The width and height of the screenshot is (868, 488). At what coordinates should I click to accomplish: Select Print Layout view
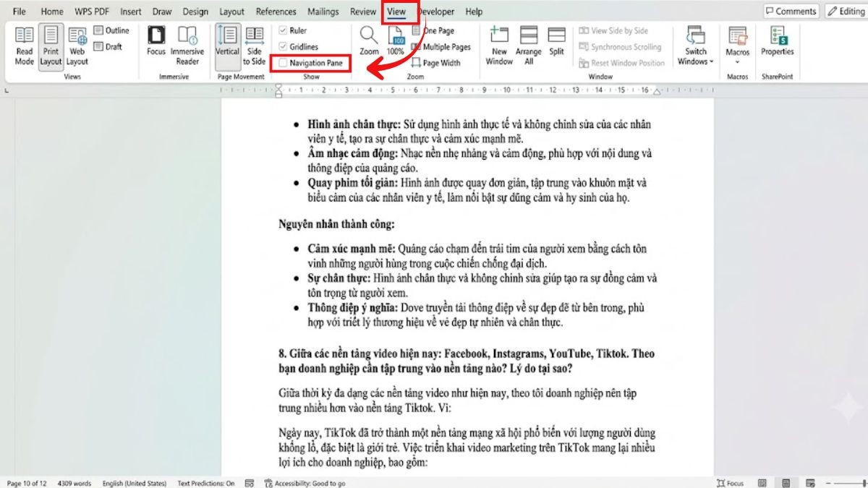(x=51, y=46)
